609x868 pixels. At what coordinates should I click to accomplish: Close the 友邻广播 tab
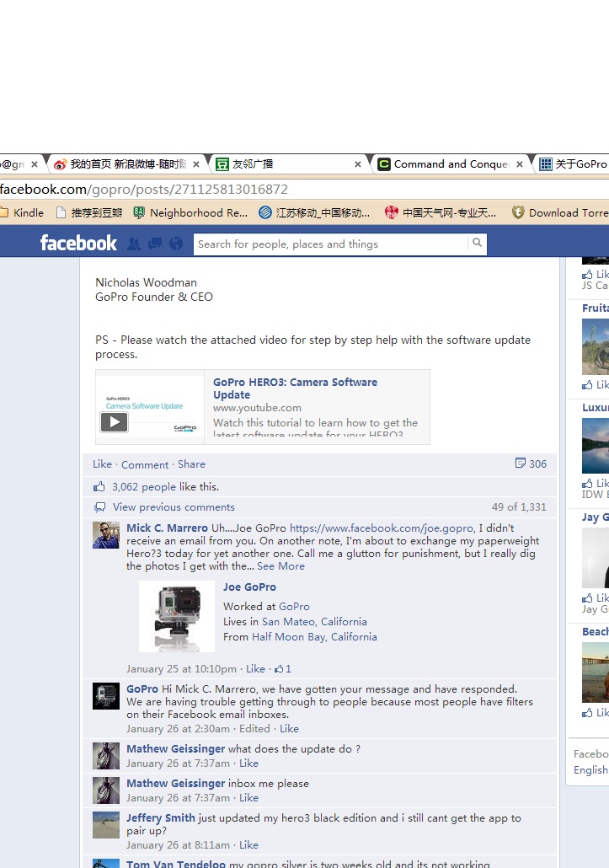(x=358, y=164)
